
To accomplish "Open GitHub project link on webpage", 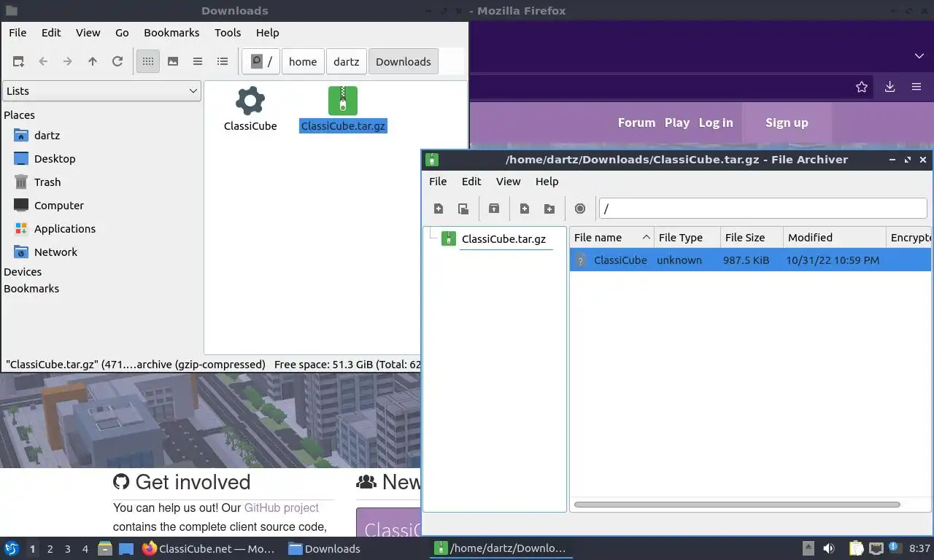I will [x=282, y=507].
